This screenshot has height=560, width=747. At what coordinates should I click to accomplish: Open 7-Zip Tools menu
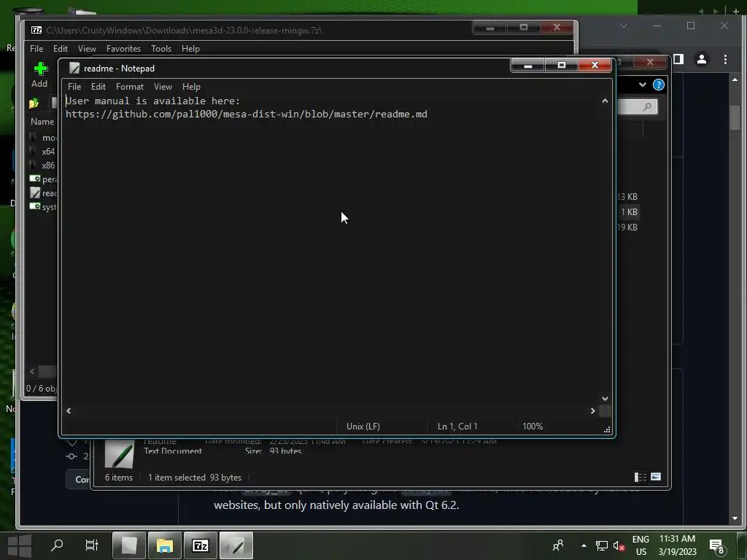tap(161, 49)
